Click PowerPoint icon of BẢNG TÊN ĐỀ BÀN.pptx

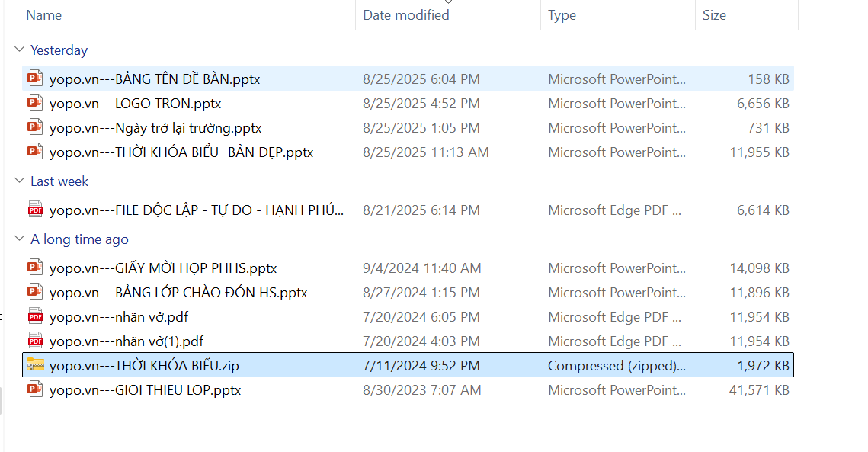click(35, 79)
